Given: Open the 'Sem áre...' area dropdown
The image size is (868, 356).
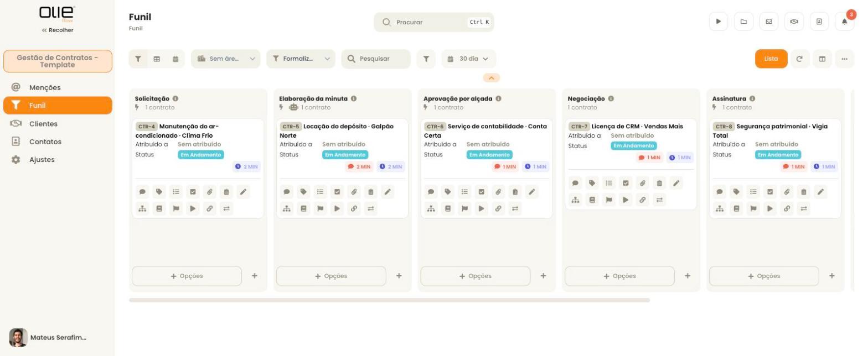Looking at the screenshot, I should click(x=226, y=59).
